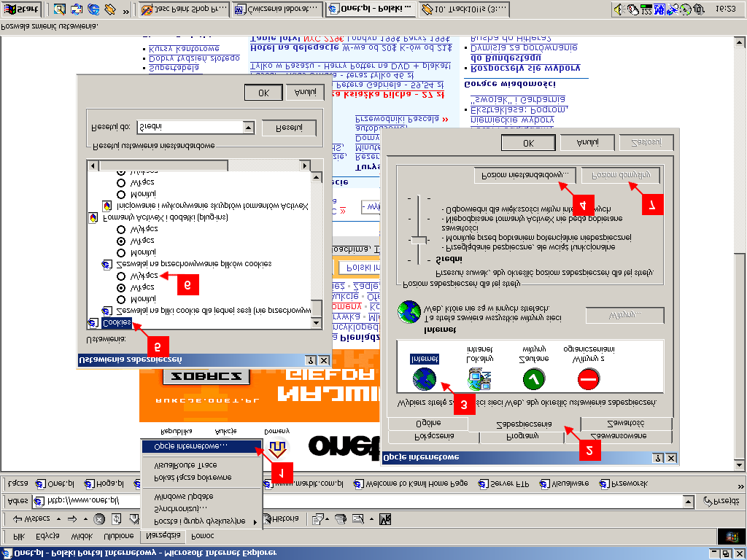The image size is (747, 560).
Task: Select Włącz for single-session cookie setting
Action: (121, 287)
